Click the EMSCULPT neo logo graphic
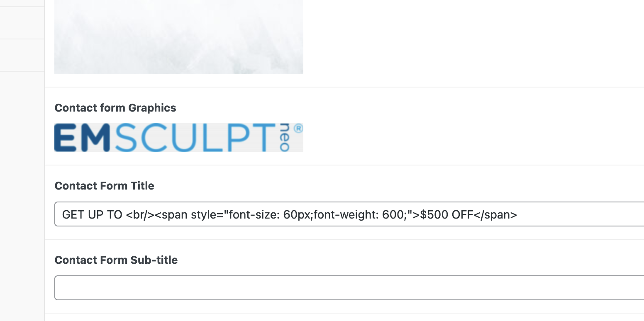Image resolution: width=644 pixels, height=321 pixels. (x=179, y=137)
